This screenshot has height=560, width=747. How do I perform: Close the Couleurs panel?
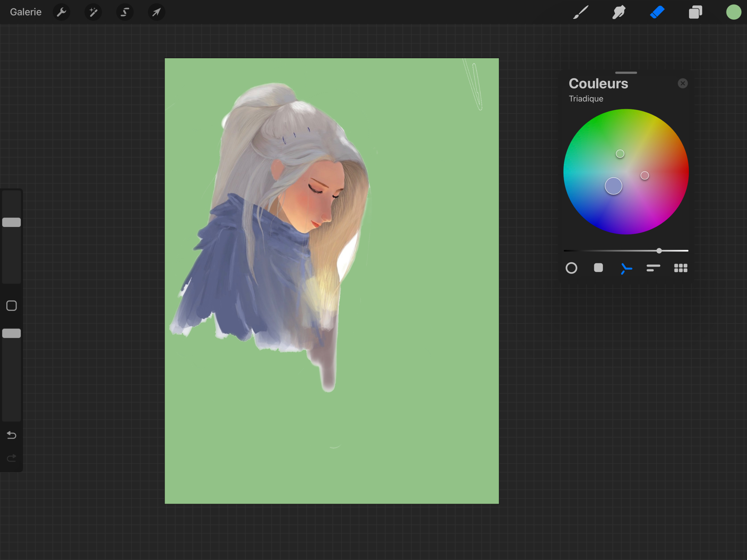point(682,83)
